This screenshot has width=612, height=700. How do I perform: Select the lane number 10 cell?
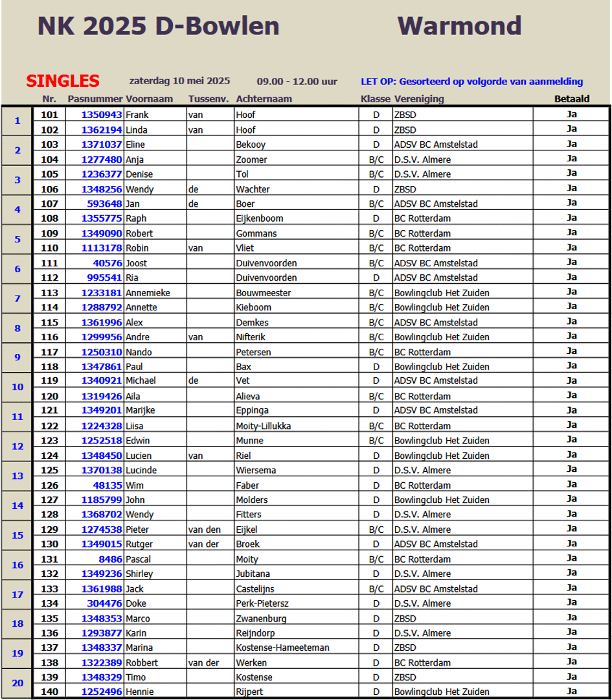tap(17, 388)
